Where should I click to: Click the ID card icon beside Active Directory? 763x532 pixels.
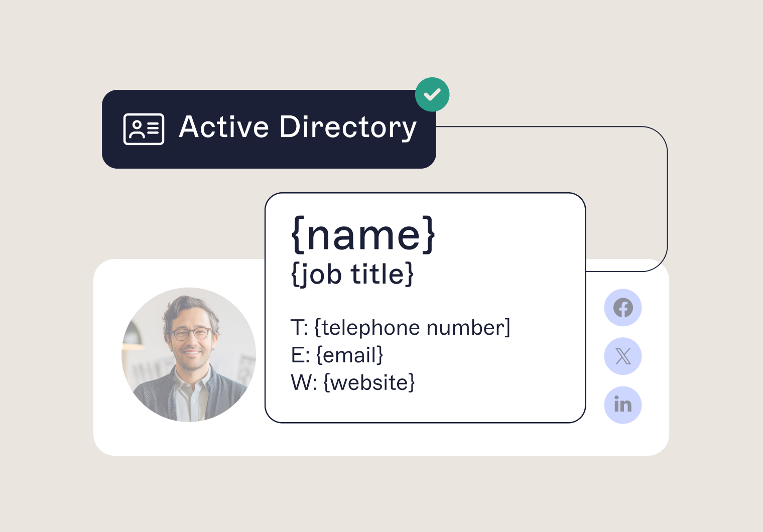tap(144, 129)
